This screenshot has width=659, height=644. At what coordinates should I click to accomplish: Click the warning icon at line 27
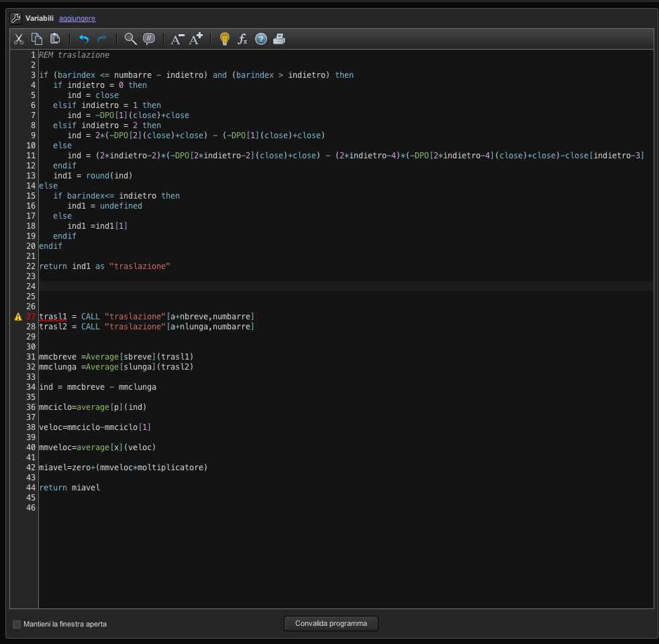(18, 317)
